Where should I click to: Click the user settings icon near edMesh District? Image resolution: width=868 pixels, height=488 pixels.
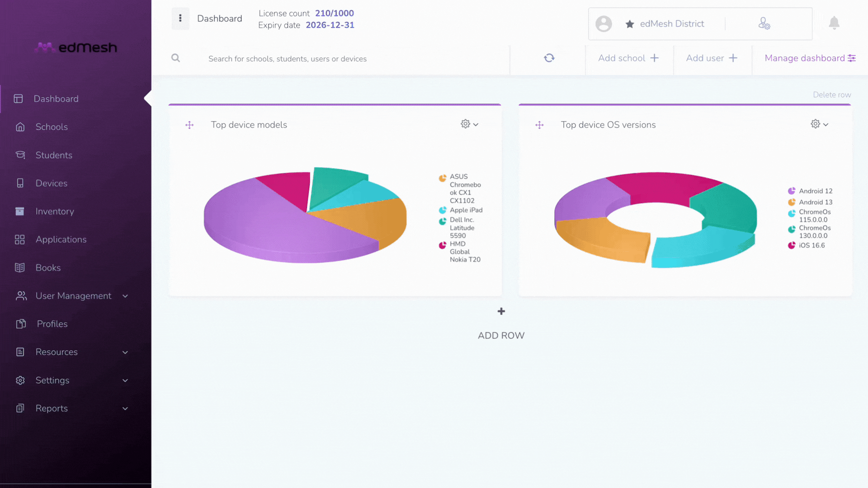764,23
